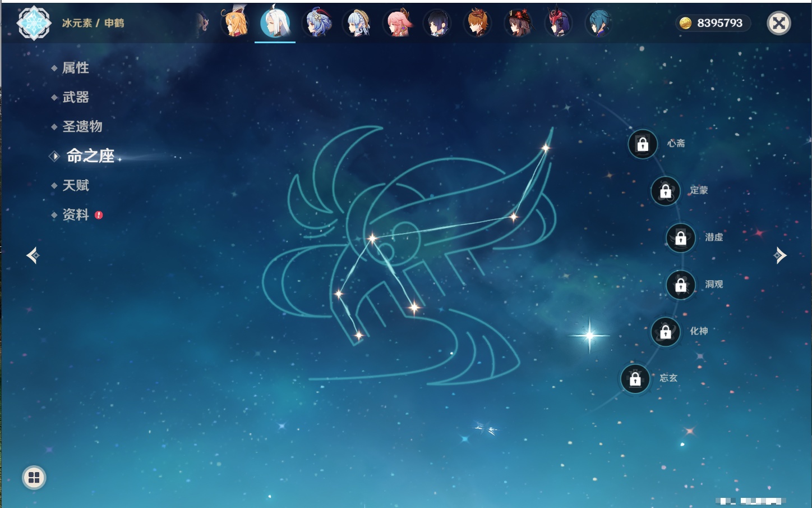Screen dimensions: 812x508
Task: Click the Mora coin balance 8395793
Action: click(x=712, y=23)
